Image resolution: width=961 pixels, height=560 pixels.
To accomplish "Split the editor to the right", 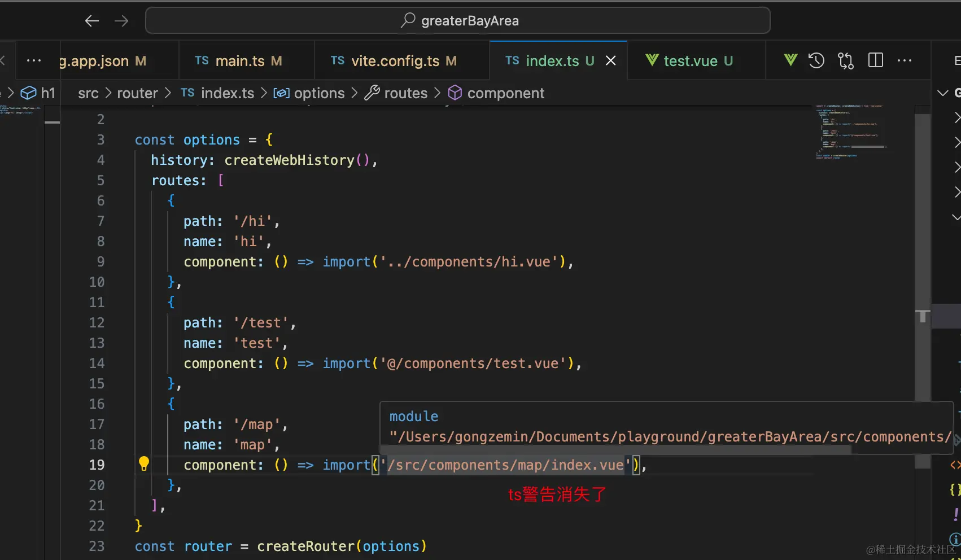I will pos(876,60).
